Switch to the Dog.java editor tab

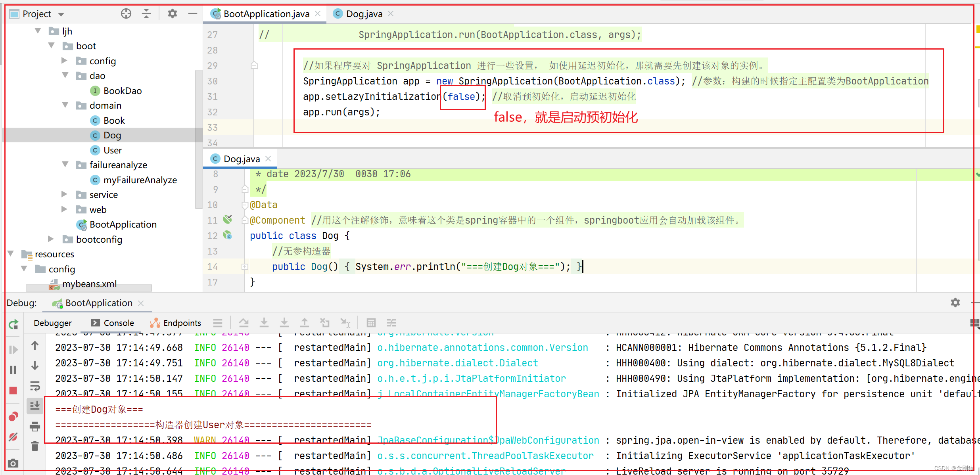pos(362,13)
